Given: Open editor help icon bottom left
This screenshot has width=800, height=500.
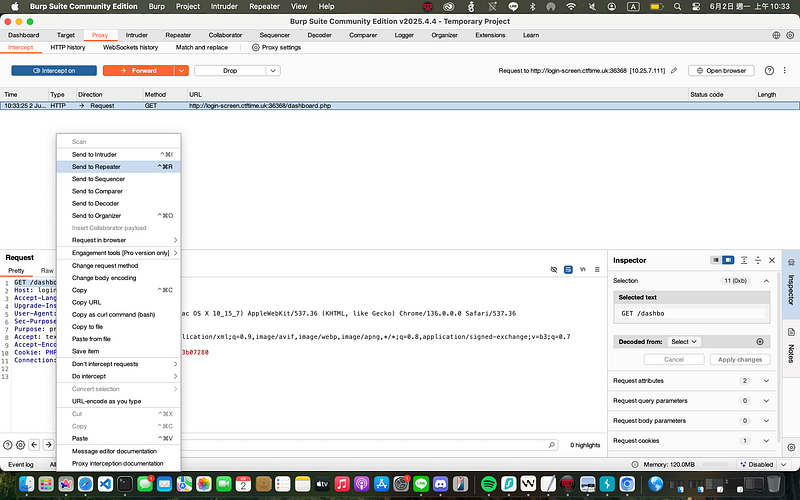Looking at the screenshot, I should point(8,445).
